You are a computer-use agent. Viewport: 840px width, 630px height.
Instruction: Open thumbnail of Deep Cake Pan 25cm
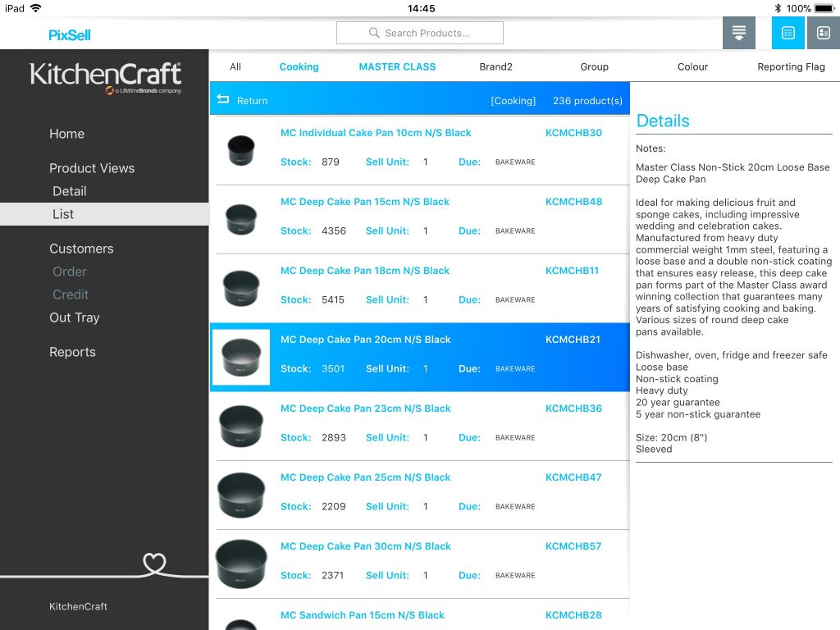coord(241,495)
